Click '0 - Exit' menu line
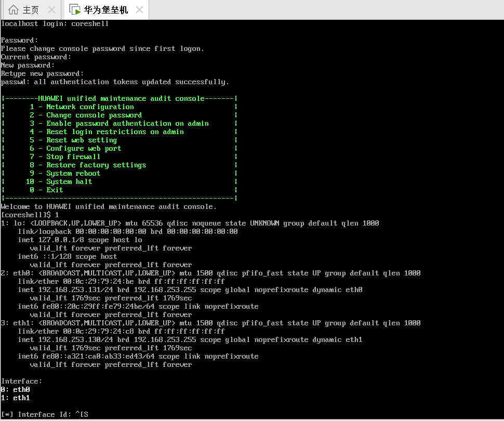 pos(46,190)
